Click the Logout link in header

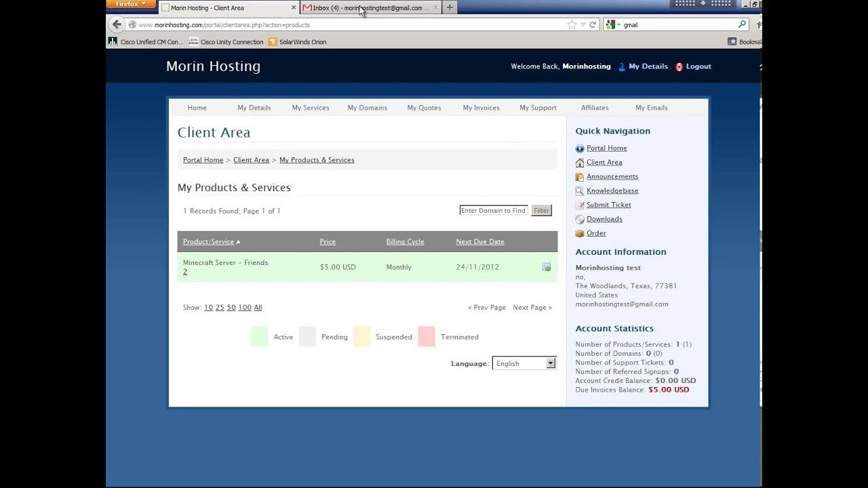698,66
